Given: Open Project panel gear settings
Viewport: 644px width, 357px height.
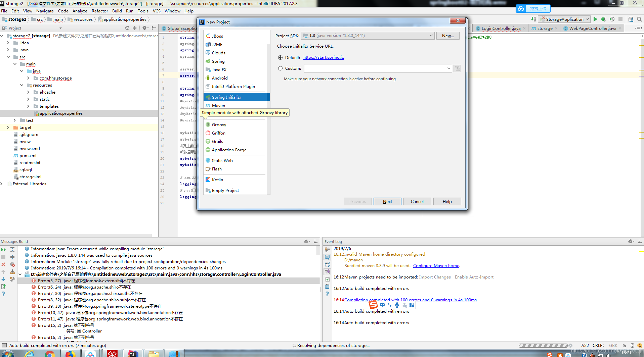Looking at the screenshot, I should pyautogui.click(x=145, y=28).
